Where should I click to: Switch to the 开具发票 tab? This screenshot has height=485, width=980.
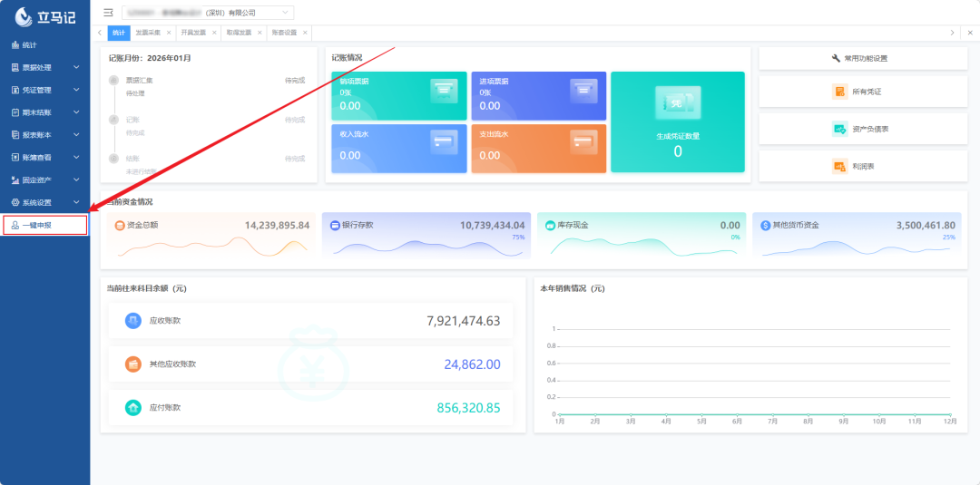coord(192,33)
